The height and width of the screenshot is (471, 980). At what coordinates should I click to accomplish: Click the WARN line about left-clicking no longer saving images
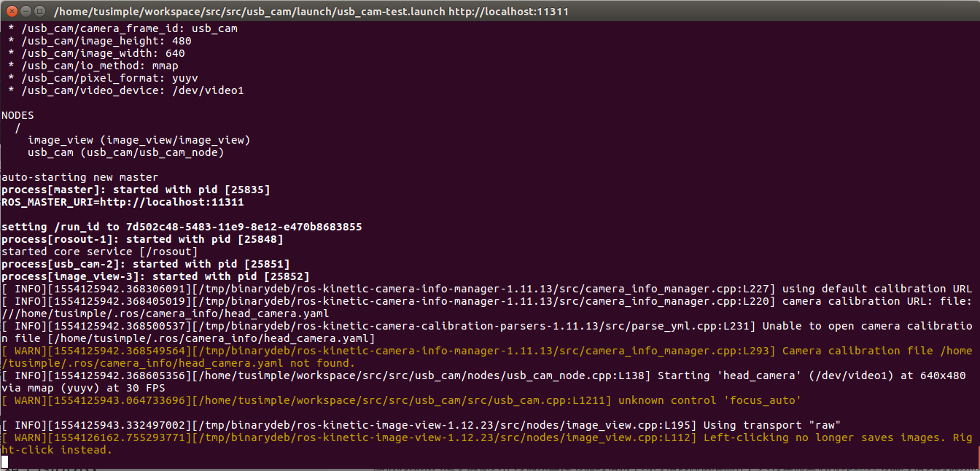(x=486, y=437)
